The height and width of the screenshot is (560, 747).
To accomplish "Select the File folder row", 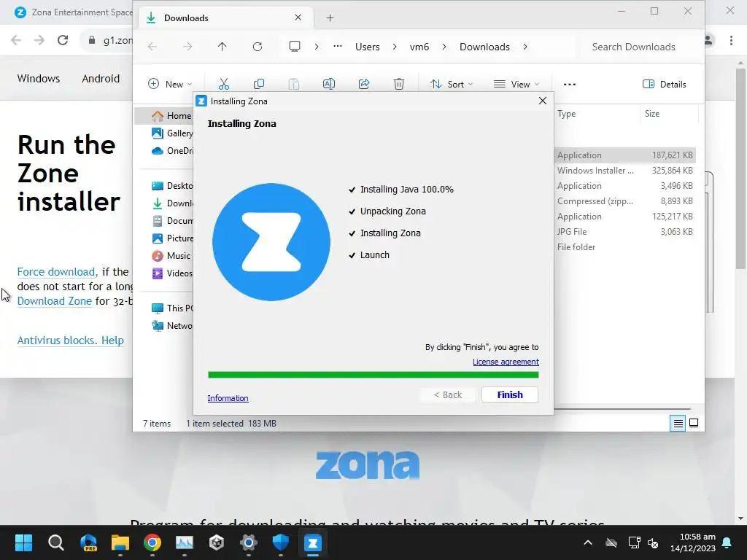I will pos(625,247).
